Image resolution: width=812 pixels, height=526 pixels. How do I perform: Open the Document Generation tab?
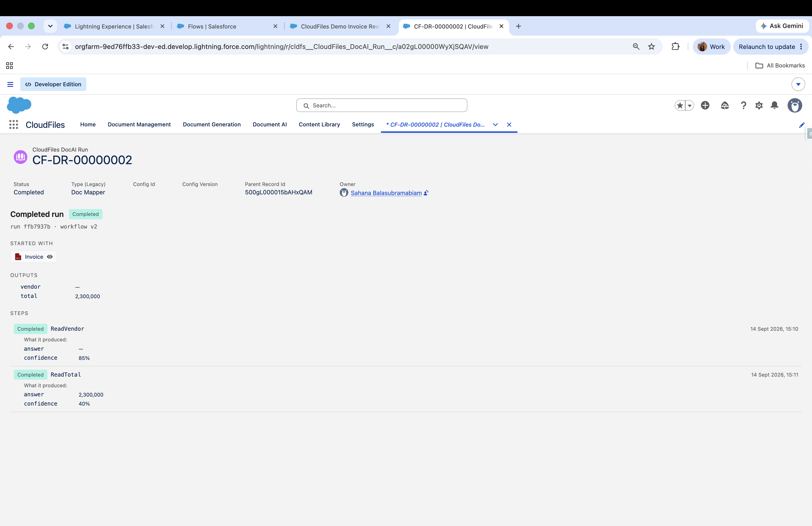click(x=212, y=124)
